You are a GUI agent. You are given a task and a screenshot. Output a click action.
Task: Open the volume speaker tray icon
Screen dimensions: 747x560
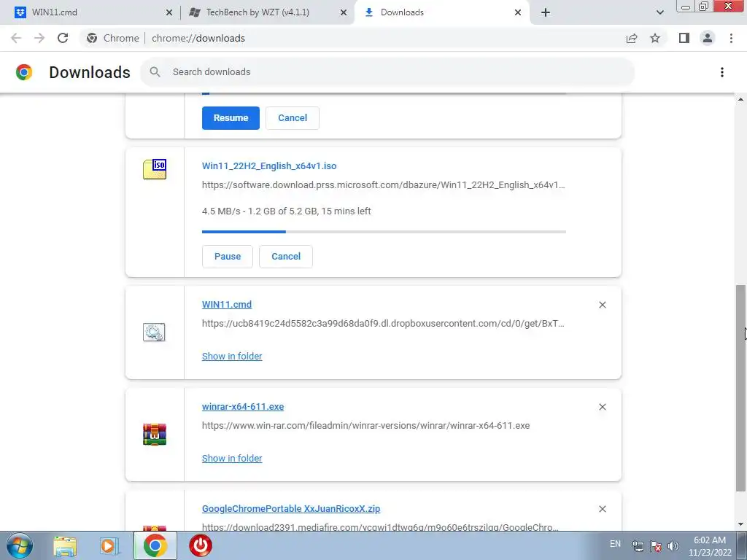click(673, 546)
